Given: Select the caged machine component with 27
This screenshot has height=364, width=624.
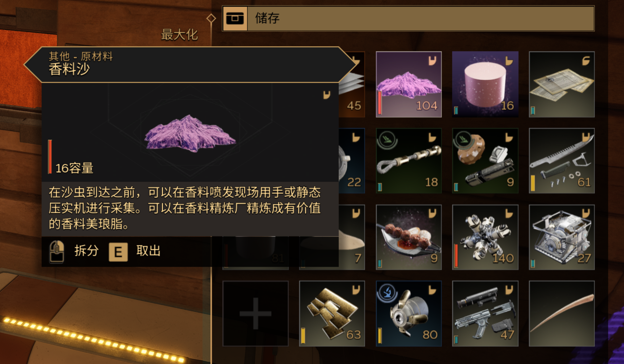Looking at the screenshot, I should tap(562, 237).
